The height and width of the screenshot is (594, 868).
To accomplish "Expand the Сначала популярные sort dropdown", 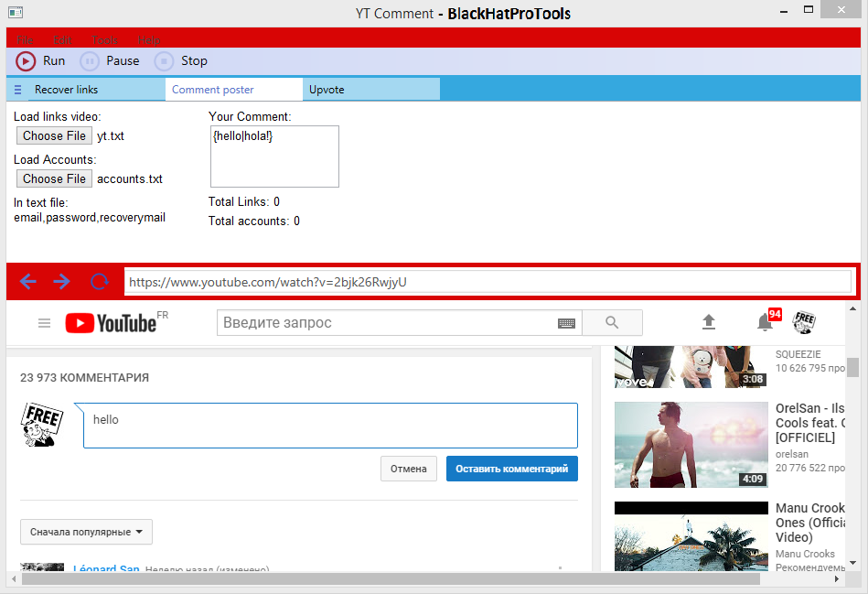I will [86, 532].
